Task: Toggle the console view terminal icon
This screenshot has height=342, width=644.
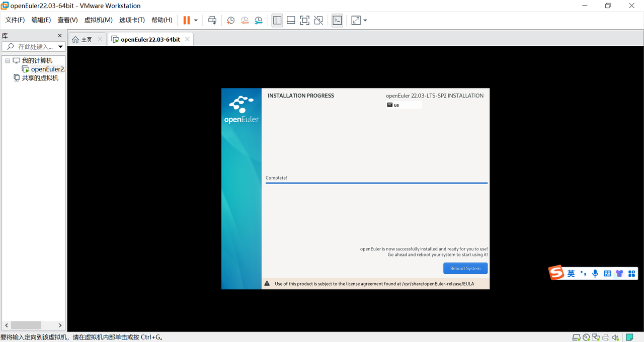Action: click(x=337, y=20)
